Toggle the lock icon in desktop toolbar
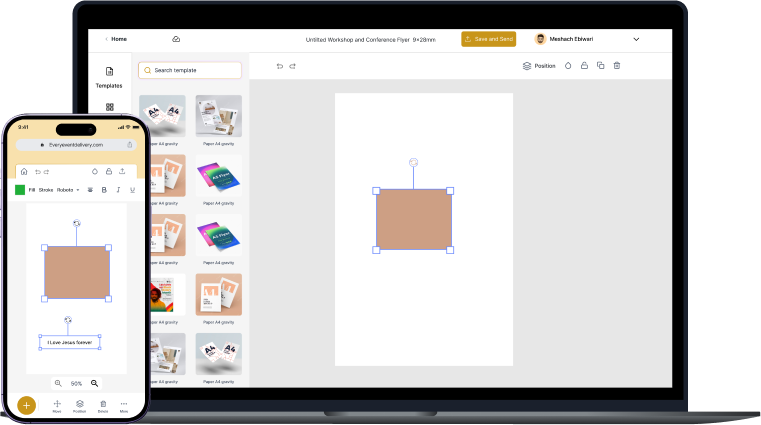The image size is (761, 425). [584, 66]
